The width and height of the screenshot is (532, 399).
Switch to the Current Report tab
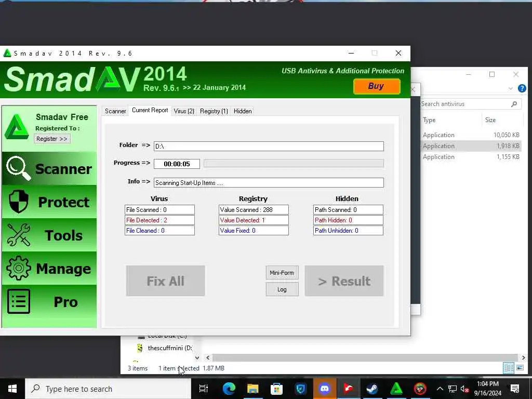(x=150, y=110)
